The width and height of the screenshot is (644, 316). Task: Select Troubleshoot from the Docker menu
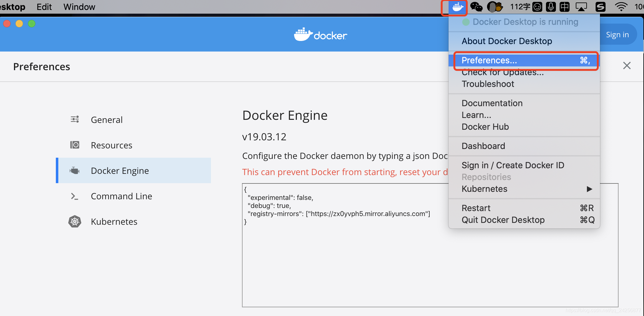524,84
